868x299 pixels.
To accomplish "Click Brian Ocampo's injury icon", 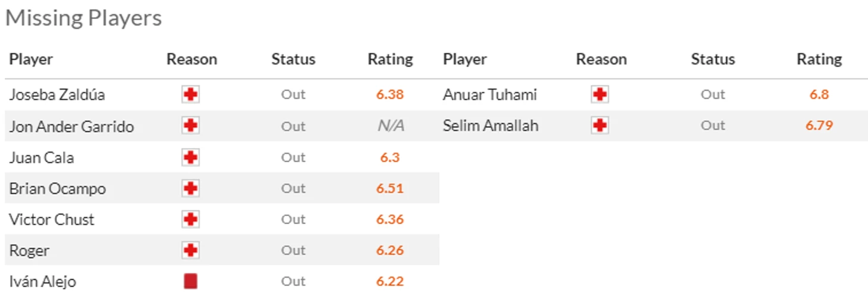I will [x=190, y=188].
